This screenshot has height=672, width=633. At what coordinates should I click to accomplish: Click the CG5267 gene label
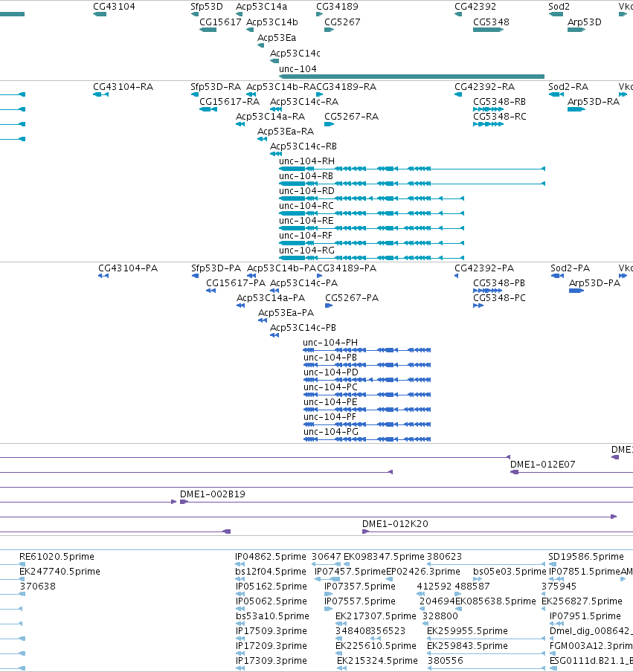tap(342, 22)
